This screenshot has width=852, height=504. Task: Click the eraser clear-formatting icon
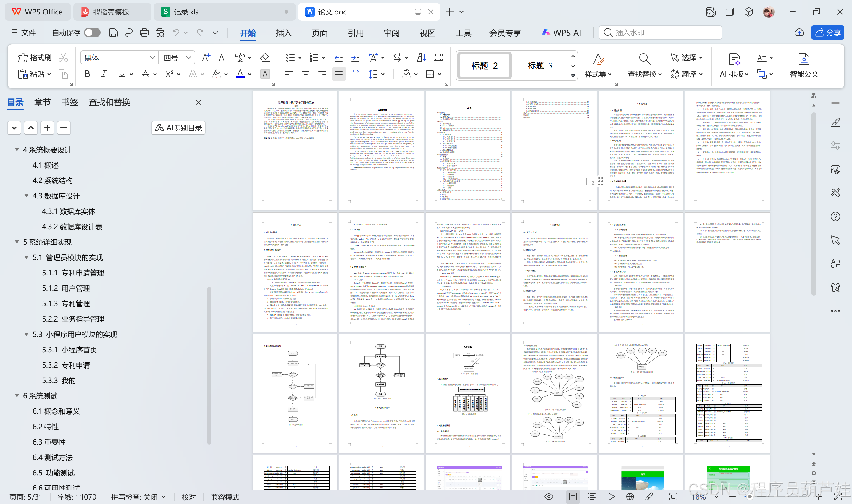pos(265,57)
